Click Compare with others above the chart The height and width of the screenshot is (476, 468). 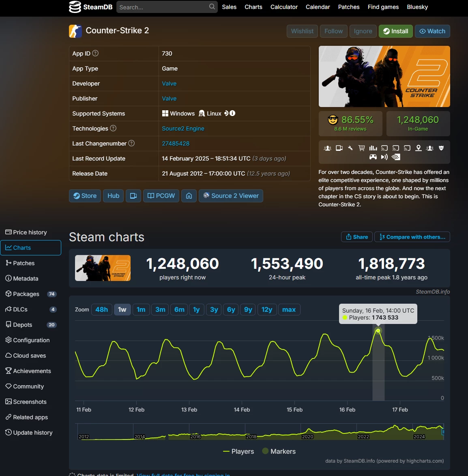412,237
